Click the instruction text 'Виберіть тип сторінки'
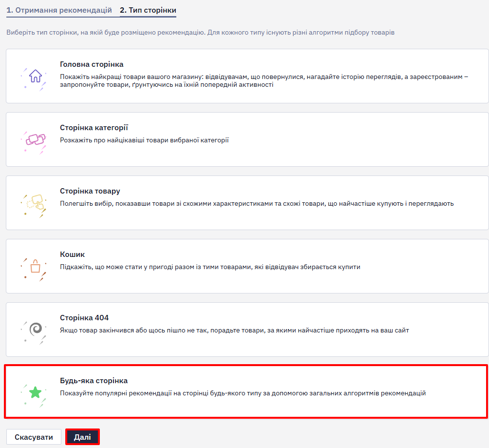 pos(200,33)
